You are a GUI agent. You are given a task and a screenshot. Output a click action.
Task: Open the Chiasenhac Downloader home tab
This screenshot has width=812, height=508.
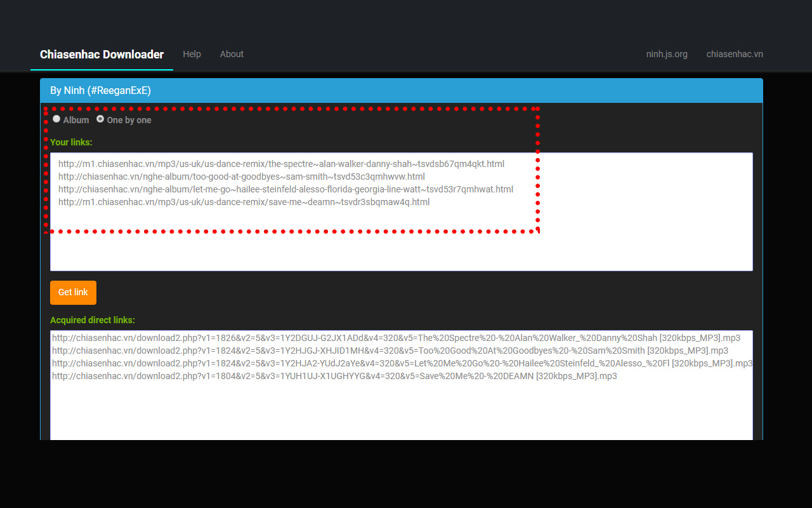pos(101,54)
